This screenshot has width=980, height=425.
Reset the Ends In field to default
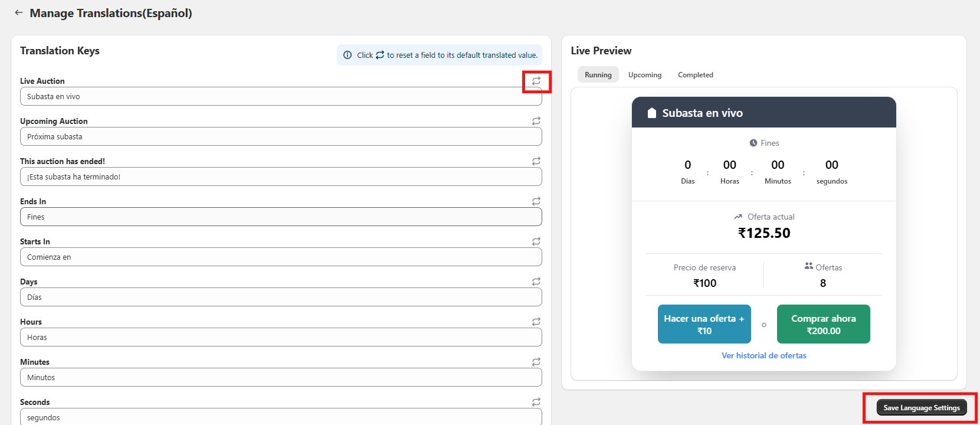coord(536,201)
